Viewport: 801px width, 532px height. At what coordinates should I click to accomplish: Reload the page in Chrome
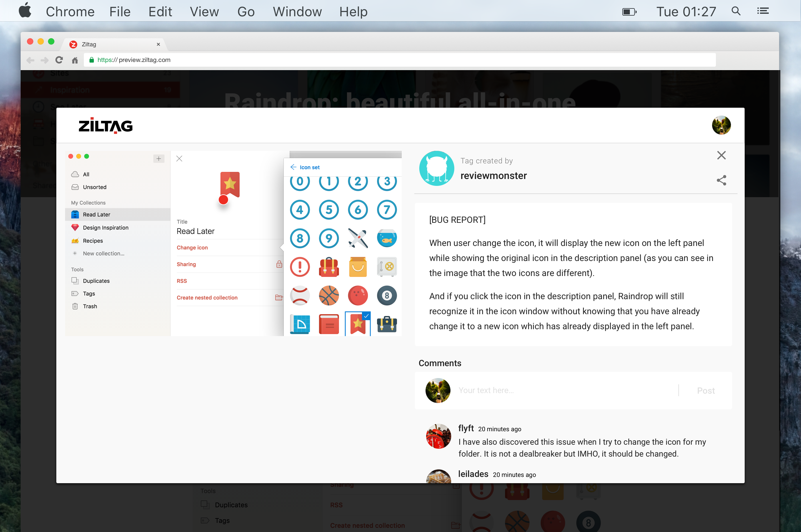pyautogui.click(x=59, y=60)
